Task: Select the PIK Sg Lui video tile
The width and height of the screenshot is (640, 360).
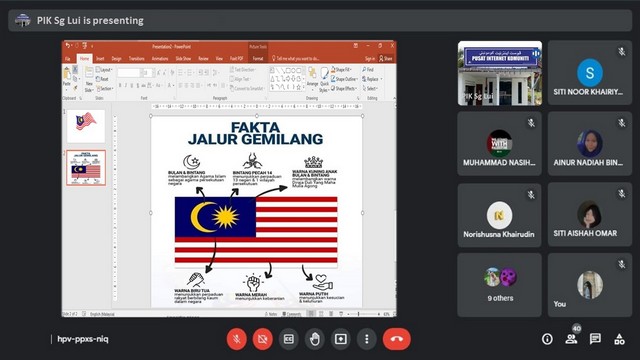Action: click(500, 73)
